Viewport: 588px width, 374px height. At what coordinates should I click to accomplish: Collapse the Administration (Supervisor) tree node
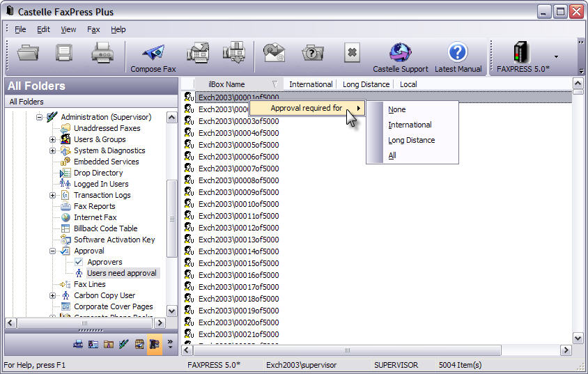pos(40,117)
